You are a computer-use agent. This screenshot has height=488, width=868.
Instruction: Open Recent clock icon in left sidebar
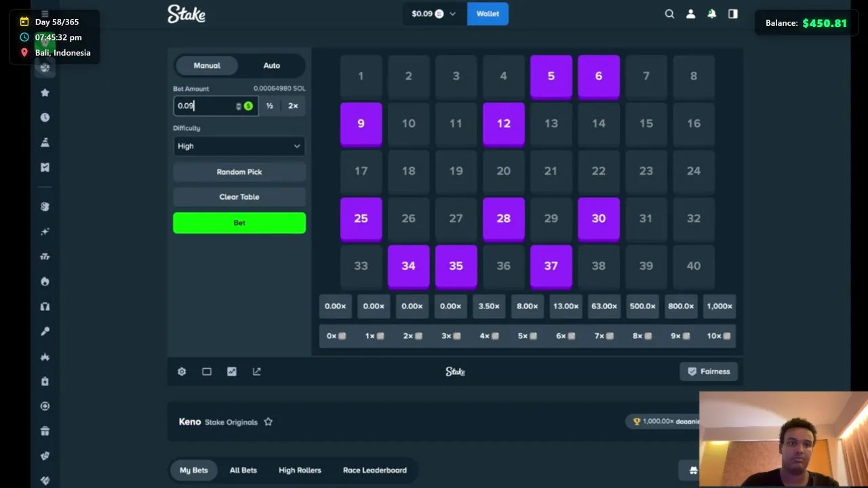tap(45, 117)
